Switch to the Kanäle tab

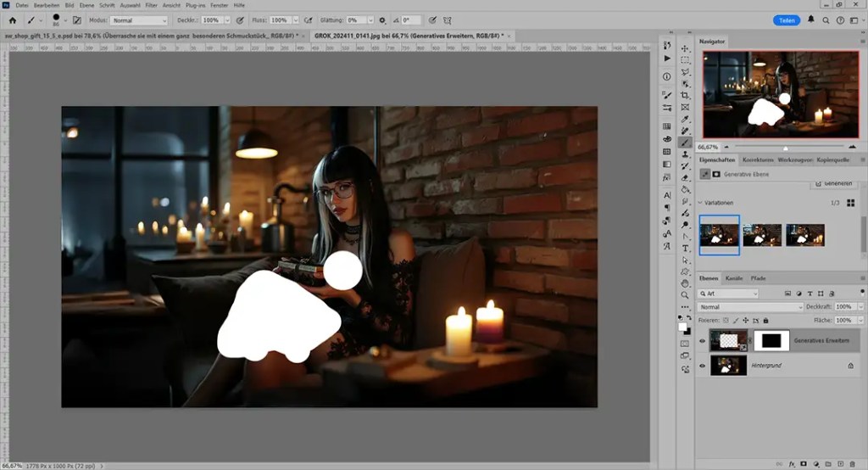click(734, 278)
